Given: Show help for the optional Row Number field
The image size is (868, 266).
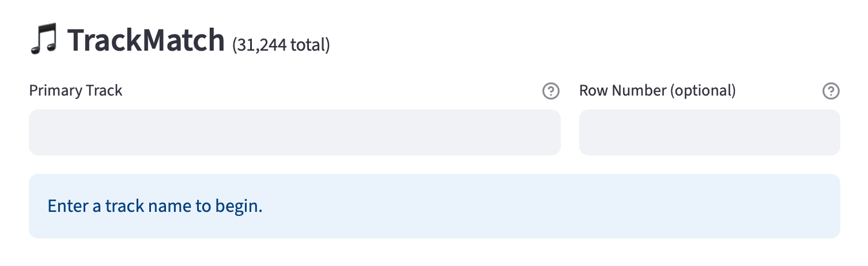Looking at the screenshot, I should (x=831, y=91).
